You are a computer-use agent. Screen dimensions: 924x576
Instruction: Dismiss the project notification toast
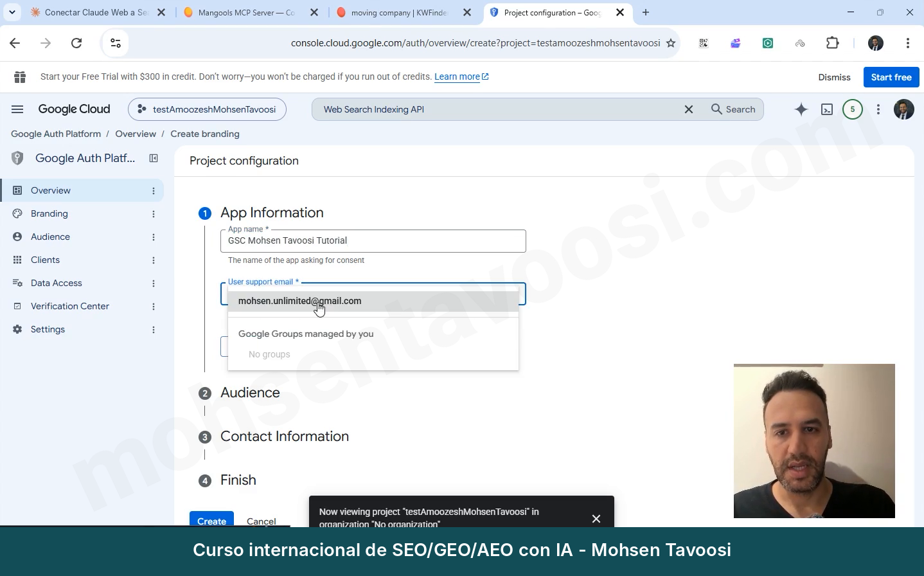pos(596,519)
